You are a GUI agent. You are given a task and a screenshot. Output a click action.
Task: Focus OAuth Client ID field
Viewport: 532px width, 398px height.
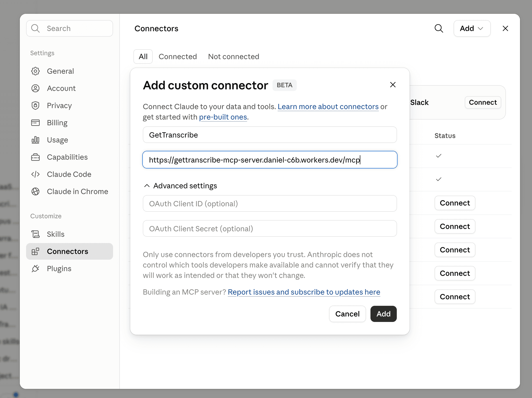pyautogui.click(x=270, y=203)
